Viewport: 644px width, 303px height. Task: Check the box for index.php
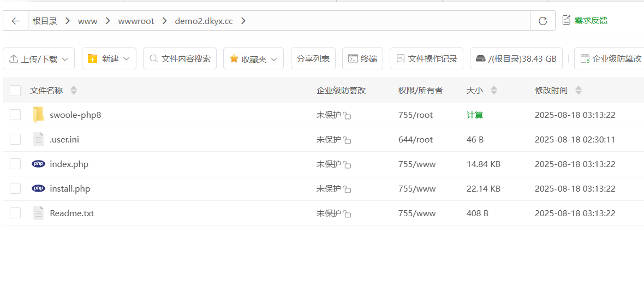click(x=15, y=164)
